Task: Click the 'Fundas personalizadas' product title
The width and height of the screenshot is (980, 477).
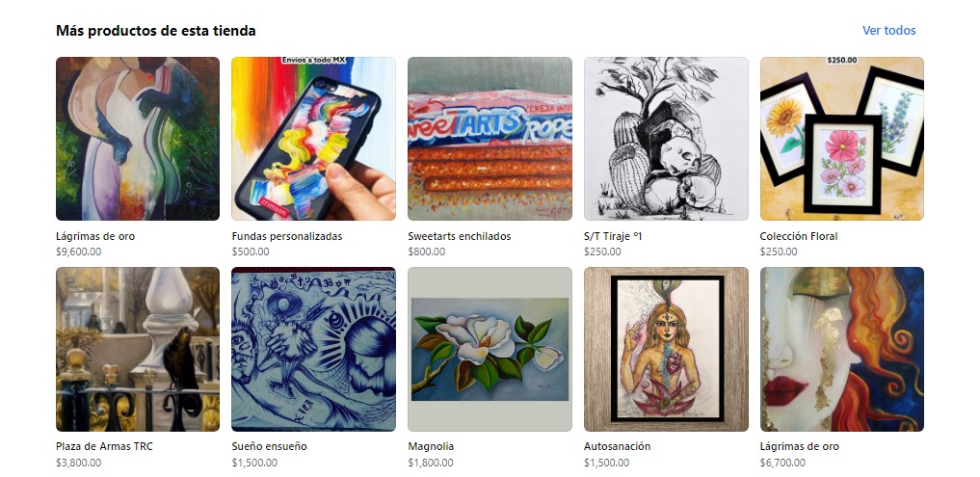Action: click(287, 236)
